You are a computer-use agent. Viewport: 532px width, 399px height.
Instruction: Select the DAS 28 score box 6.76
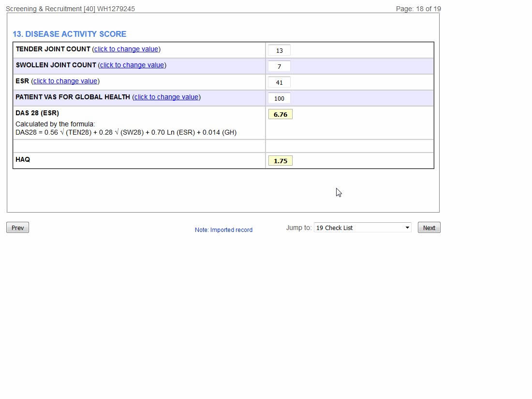click(x=280, y=114)
